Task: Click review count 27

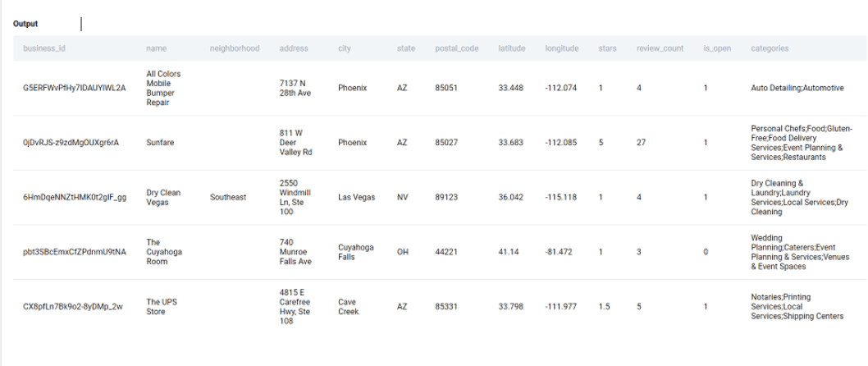Action: pos(641,143)
